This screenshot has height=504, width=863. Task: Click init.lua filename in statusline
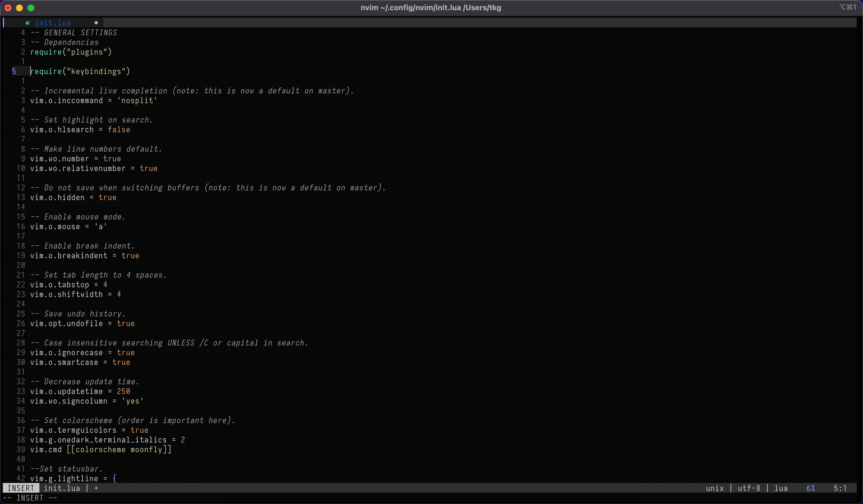(x=62, y=488)
